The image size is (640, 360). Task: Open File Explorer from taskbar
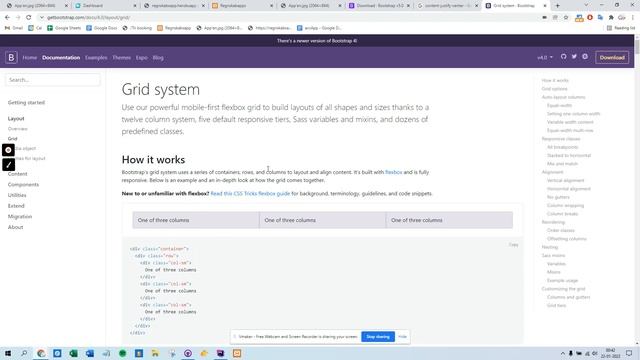(x=155, y=353)
